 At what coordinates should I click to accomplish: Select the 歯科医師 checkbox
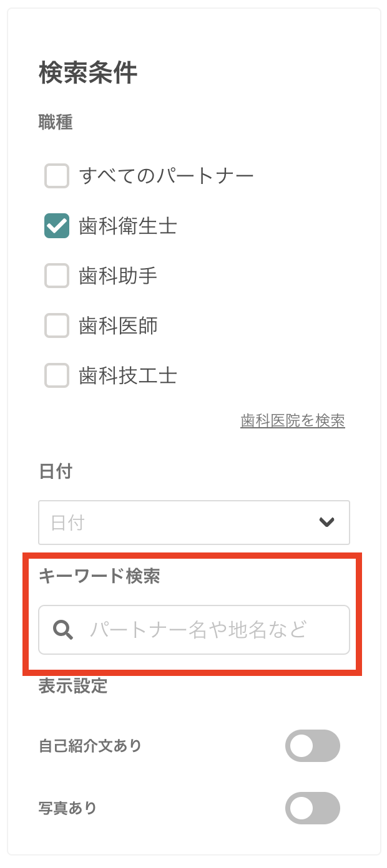click(57, 325)
